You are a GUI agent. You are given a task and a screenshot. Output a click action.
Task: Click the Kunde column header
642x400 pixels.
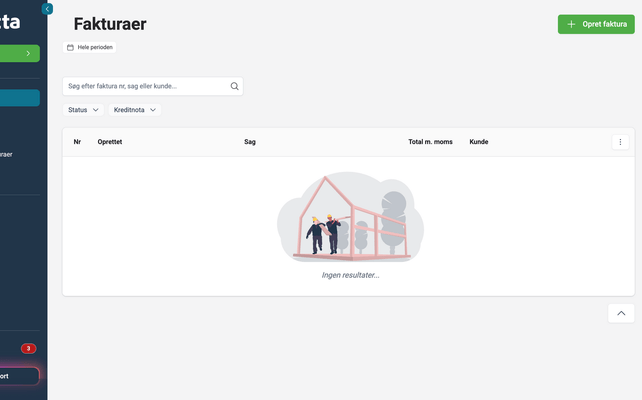click(479, 142)
